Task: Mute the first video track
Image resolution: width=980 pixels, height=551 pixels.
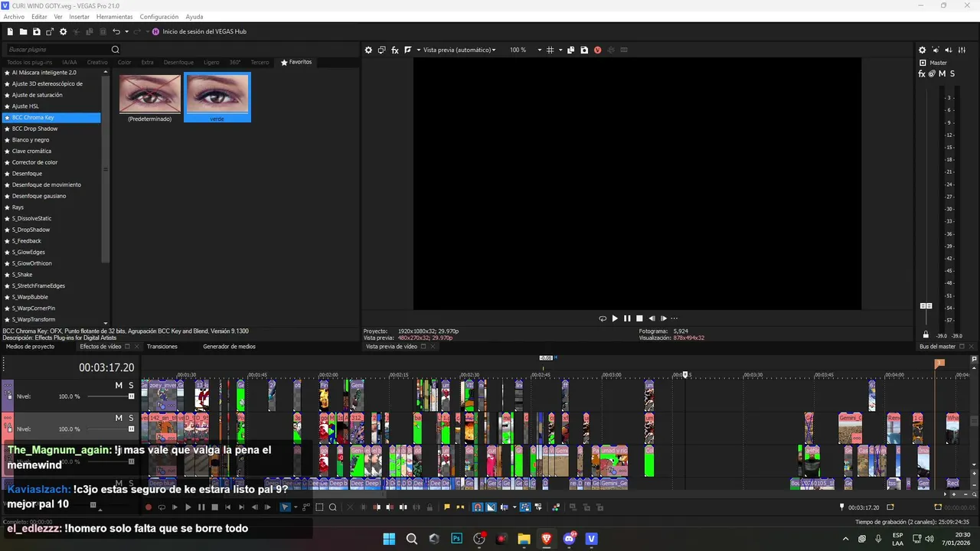Action: (119, 385)
